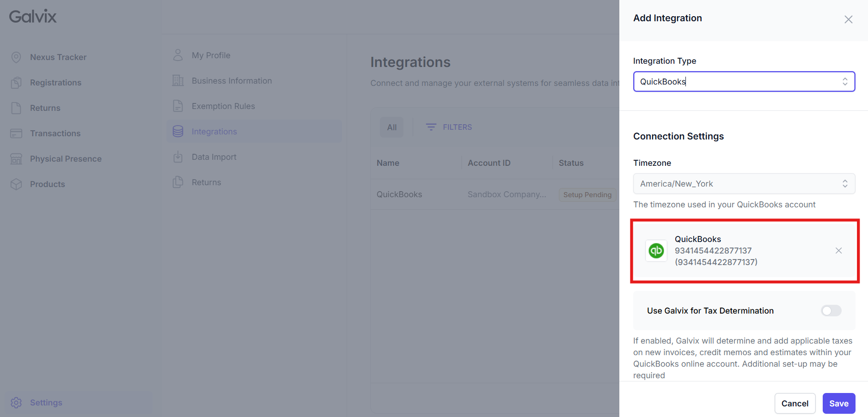Click the Exemption Rules document icon

[178, 106]
